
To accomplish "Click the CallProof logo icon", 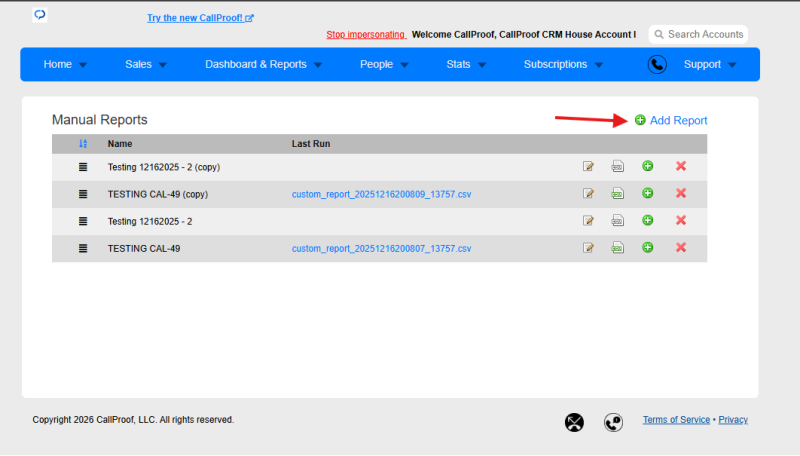I will (x=40, y=15).
